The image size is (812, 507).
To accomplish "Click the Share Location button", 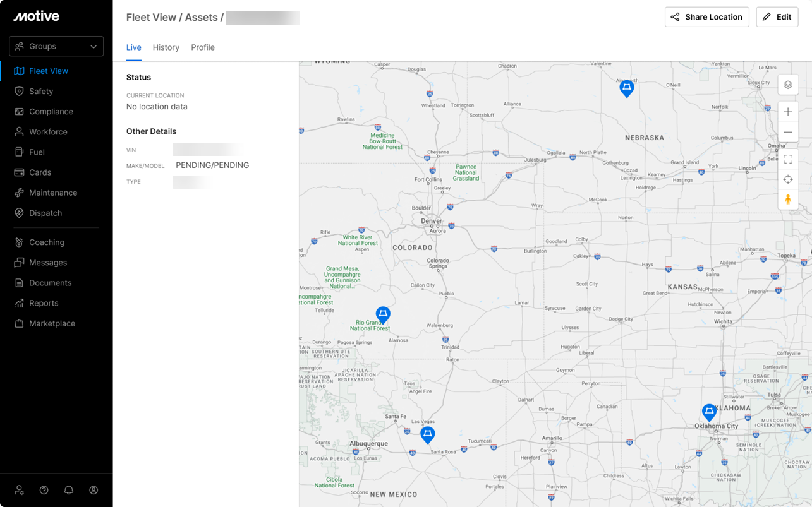I will tap(706, 17).
